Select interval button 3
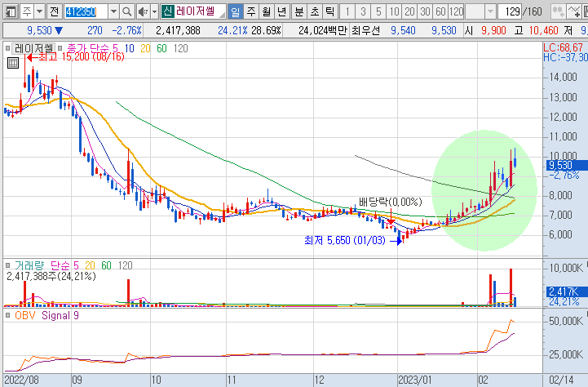This screenshot has width=588, height=387. [363, 12]
